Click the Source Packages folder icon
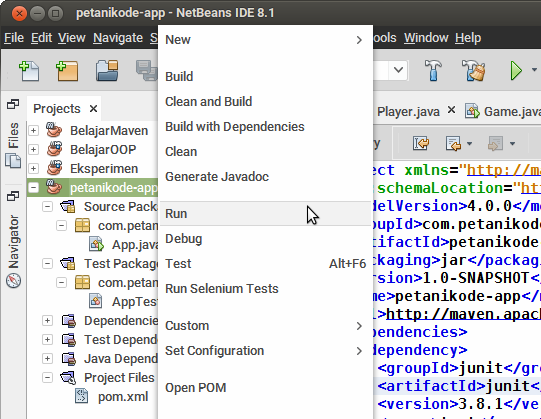Viewport: 541px width, 419px height. click(68, 206)
